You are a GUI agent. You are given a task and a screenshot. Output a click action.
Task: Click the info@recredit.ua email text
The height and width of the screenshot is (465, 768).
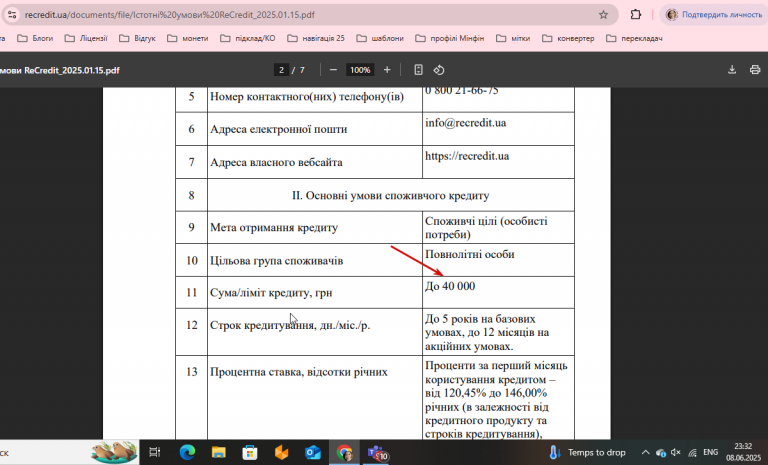[x=465, y=122]
